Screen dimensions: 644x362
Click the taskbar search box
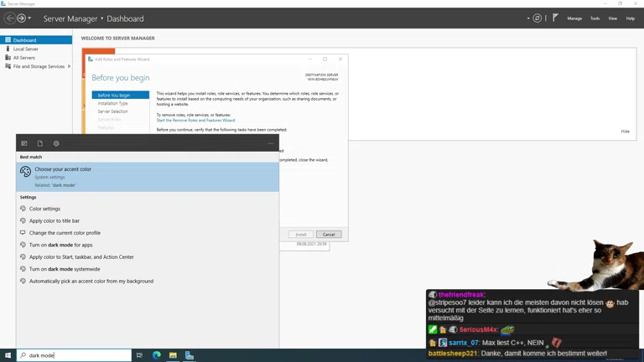click(x=74, y=355)
